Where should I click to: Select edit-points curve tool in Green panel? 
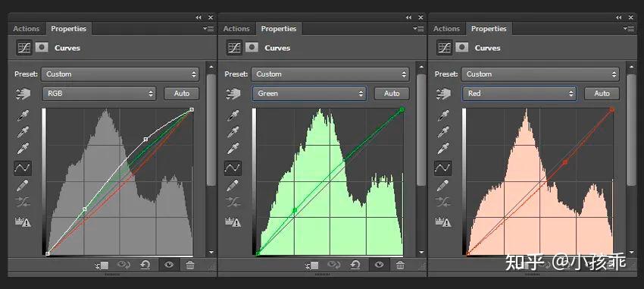[233, 168]
